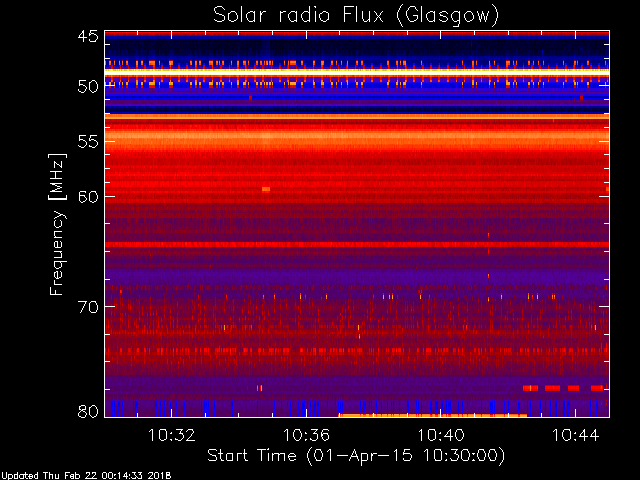Screen dimensions: 640x480
Task: Click the 55 frequency tick label
Action: [88, 142]
